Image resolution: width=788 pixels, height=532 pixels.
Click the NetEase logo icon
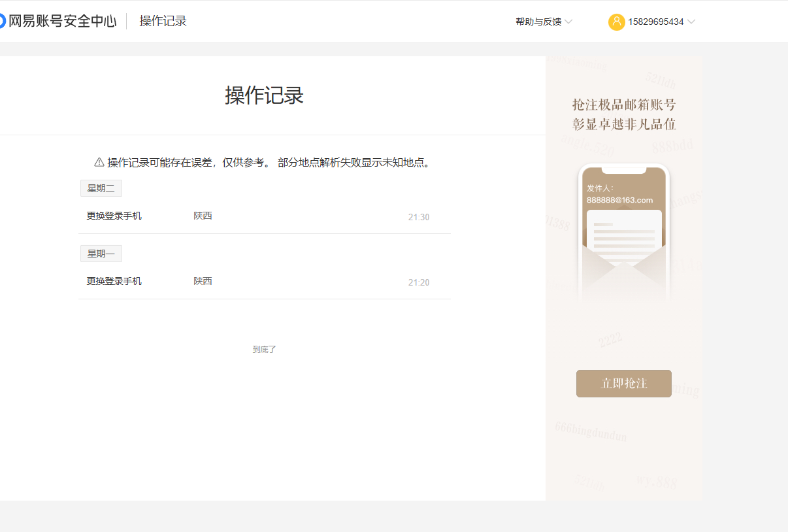tap(2, 22)
